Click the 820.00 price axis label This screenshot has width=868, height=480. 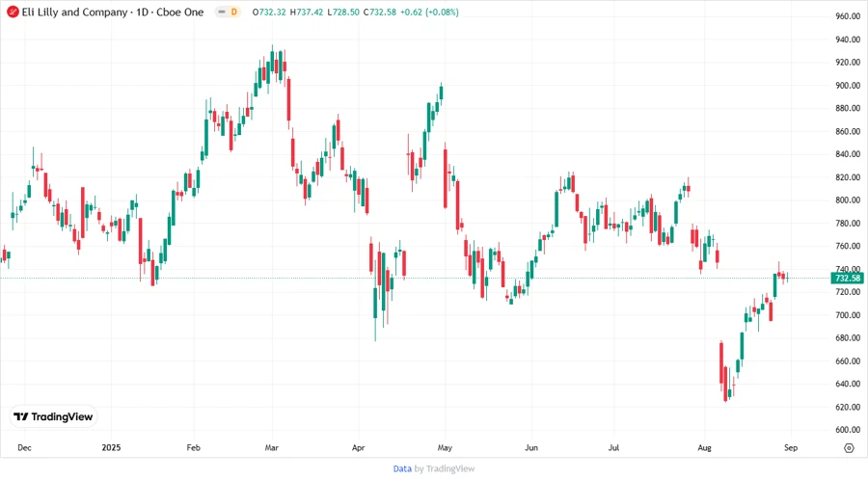point(848,177)
